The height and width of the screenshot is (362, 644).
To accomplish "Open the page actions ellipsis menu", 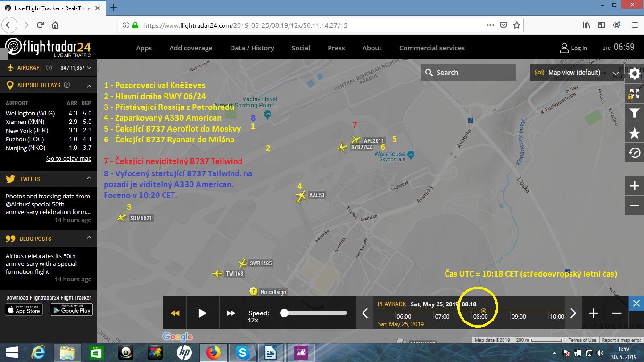I will (490, 25).
